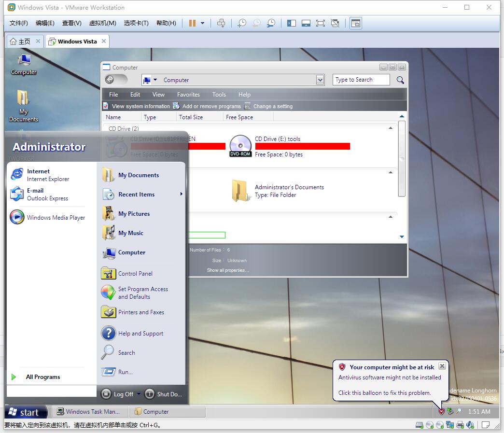This screenshot has height=433, width=504.
Task: Open the 帮助(H) menu
Action: (x=166, y=23)
